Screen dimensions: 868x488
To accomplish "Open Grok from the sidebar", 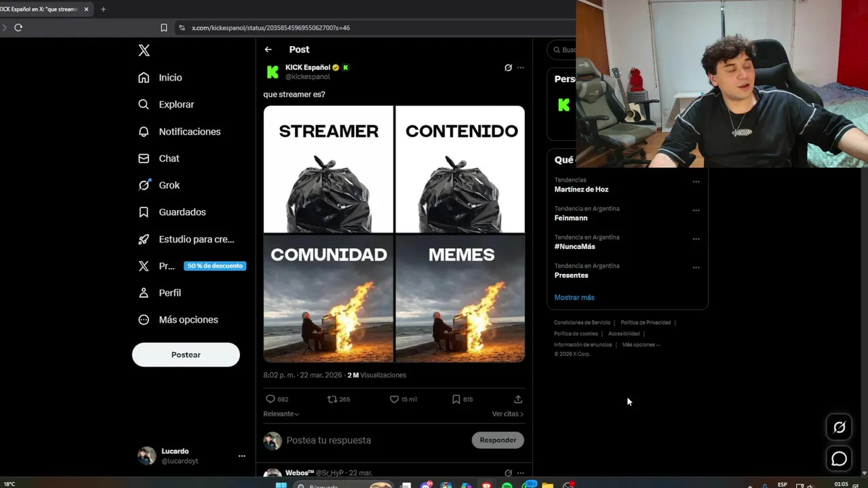I will (x=159, y=185).
